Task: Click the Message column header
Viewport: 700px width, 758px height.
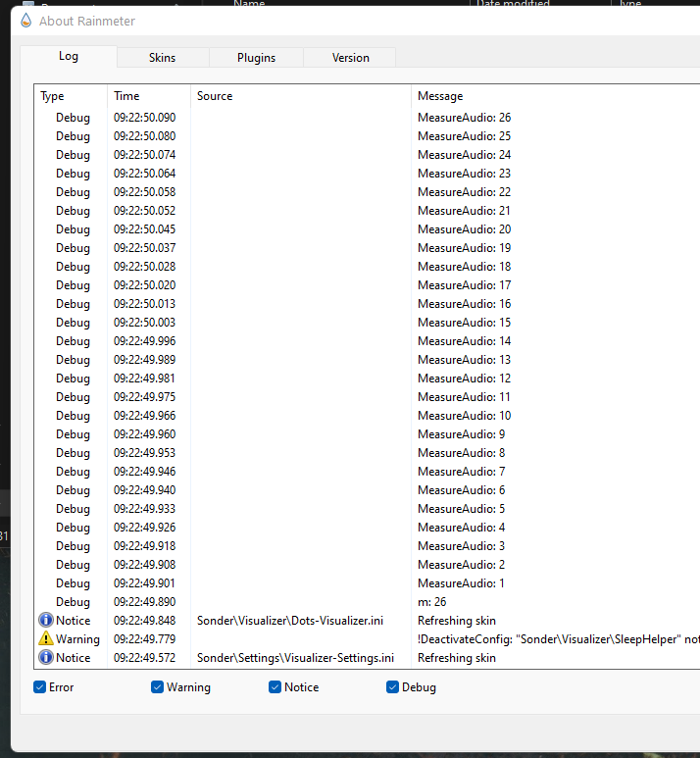Action: 556,96
